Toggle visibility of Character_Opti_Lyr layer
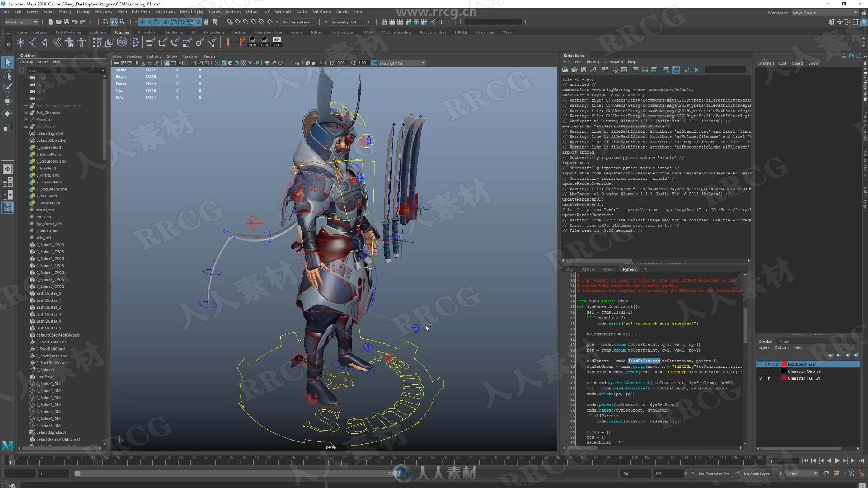The width and height of the screenshot is (868, 488). point(761,371)
